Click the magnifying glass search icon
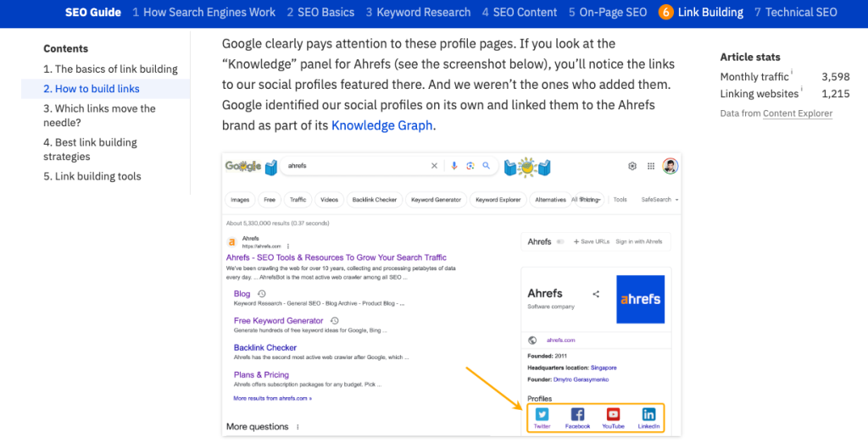Screen dimensions: 868x448 [x=486, y=166]
